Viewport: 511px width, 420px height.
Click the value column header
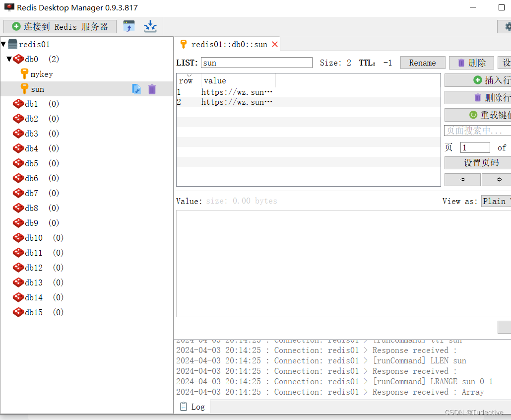click(x=239, y=80)
